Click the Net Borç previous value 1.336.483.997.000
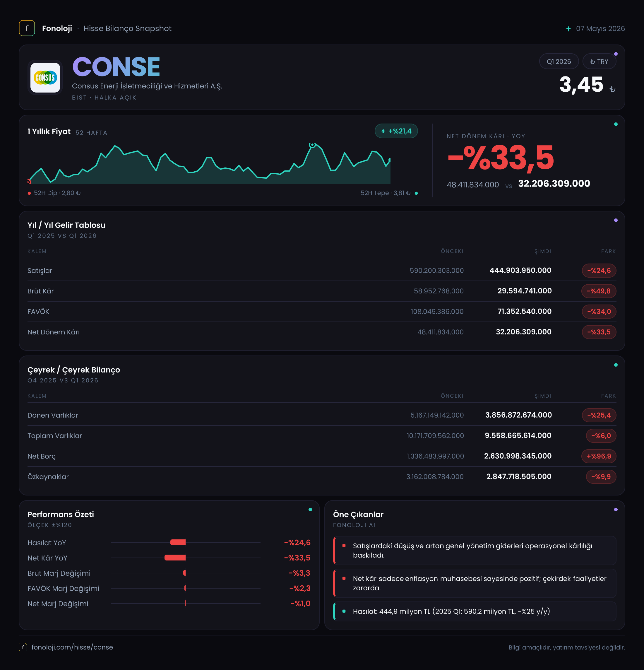The width and height of the screenshot is (644, 670). pos(435,456)
